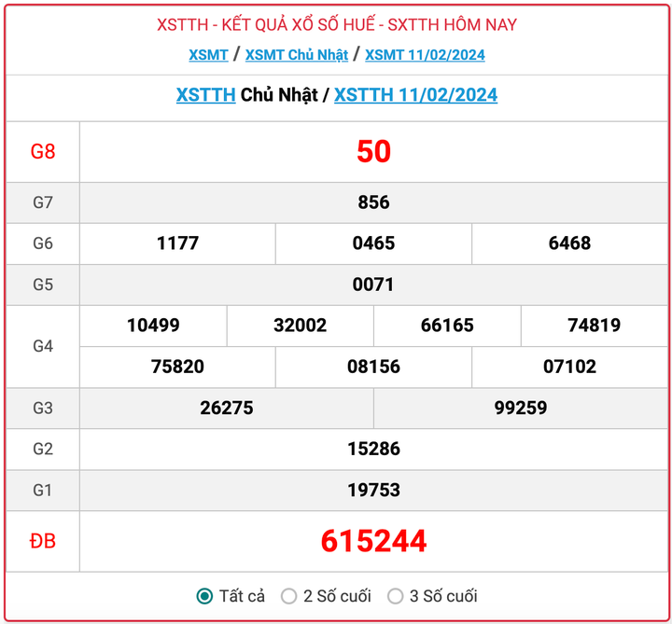The height and width of the screenshot is (624, 672).
Task: Click the G4 result 74819
Action: tap(595, 326)
